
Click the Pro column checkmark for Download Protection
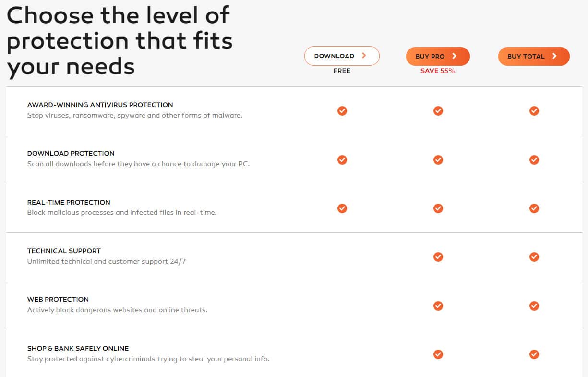(x=438, y=159)
